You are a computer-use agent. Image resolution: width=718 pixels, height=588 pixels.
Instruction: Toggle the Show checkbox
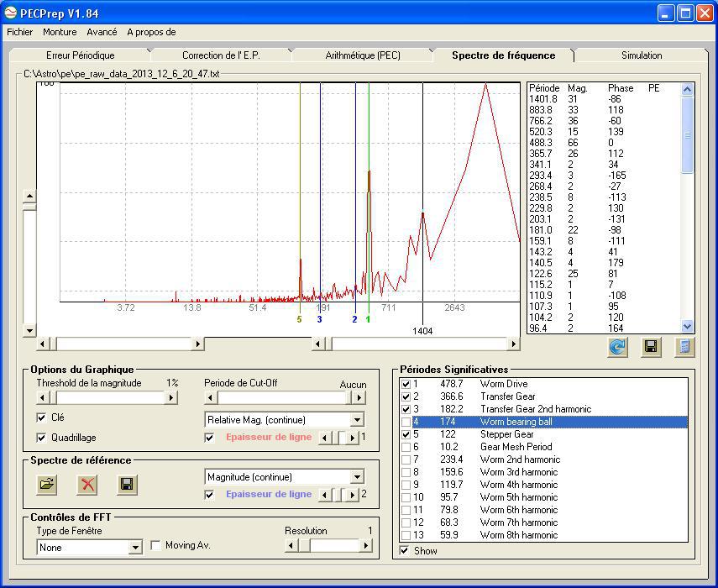(x=404, y=551)
